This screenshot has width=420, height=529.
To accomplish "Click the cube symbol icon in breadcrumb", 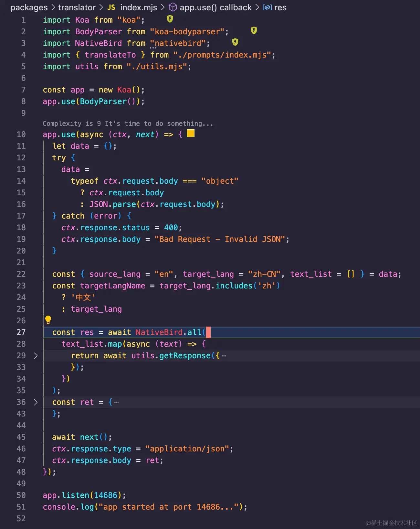I will pos(173,7).
